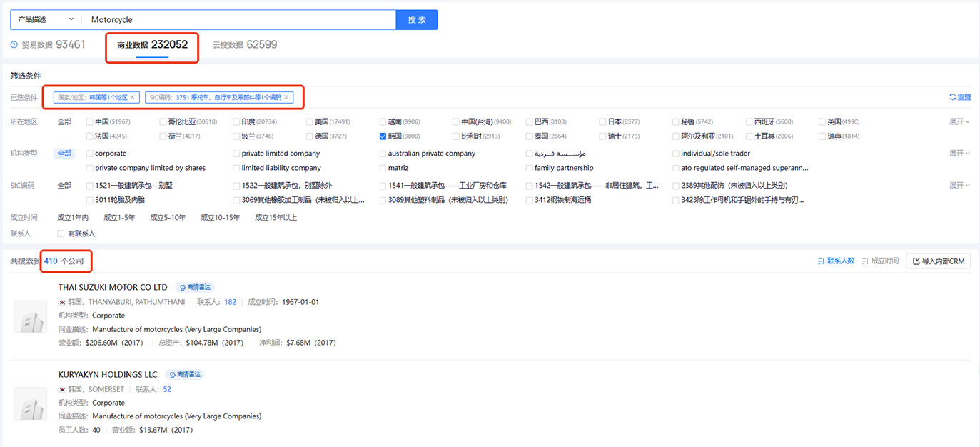Switch to 贸易数据 tab
Image resolution: width=980 pixels, height=447 pixels.
tap(53, 44)
